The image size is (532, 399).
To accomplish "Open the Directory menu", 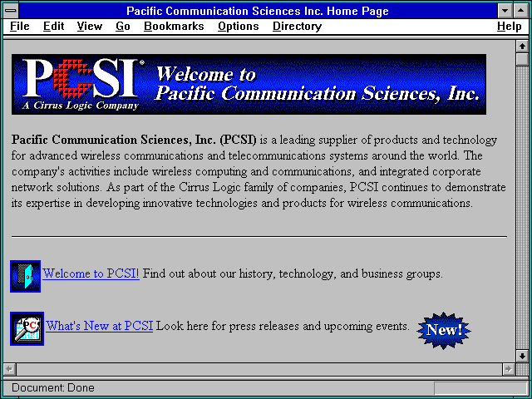I will [297, 27].
